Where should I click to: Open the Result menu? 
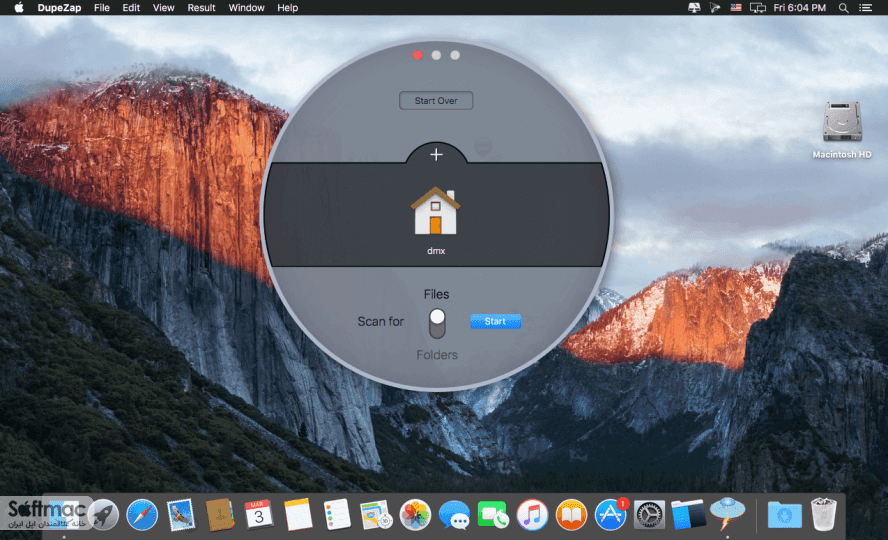(202, 8)
